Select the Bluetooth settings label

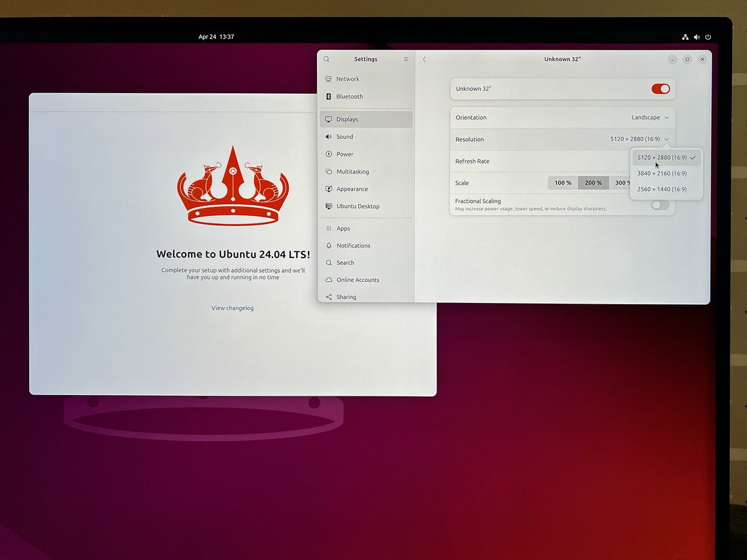(x=349, y=96)
